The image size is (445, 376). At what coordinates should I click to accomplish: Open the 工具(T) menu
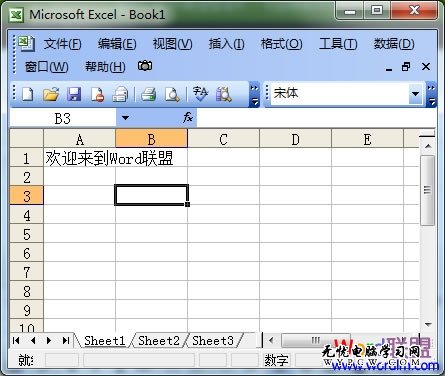click(338, 44)
